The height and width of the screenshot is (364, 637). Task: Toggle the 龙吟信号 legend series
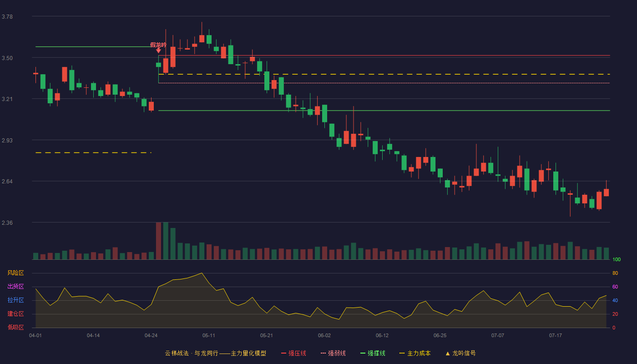tap(460, 353)
